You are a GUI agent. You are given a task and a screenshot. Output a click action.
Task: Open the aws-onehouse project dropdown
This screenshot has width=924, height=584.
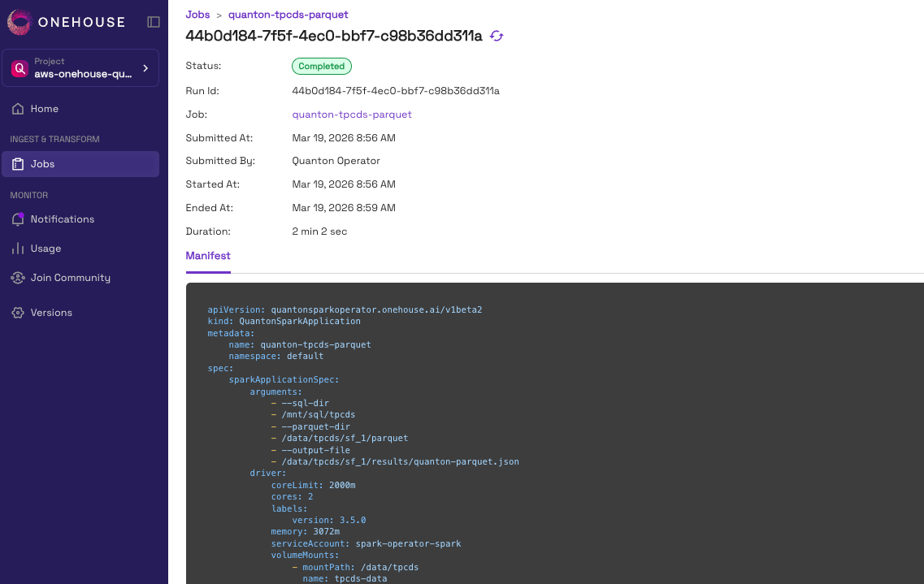click(x=80, y=68)
